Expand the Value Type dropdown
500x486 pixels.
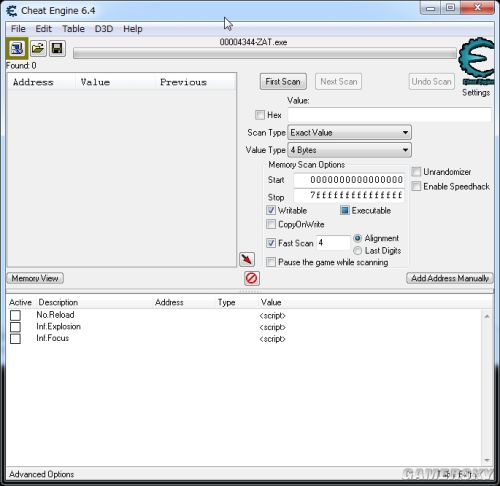click(x=349, y=150)
